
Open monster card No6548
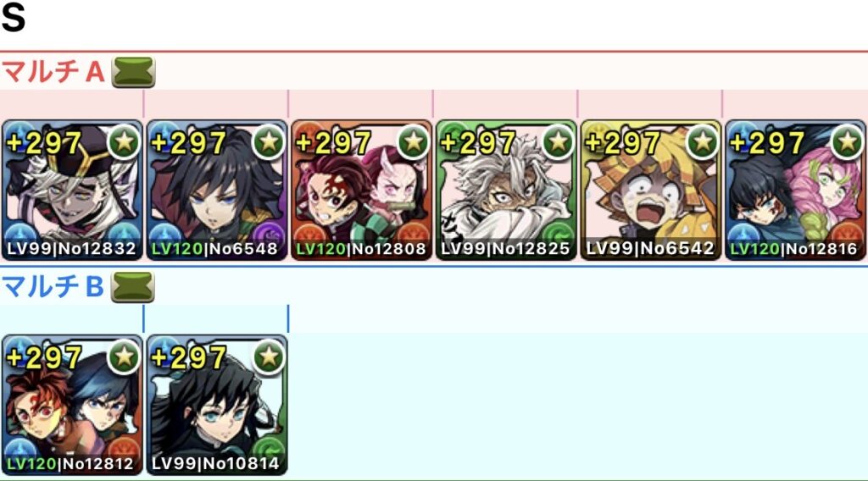(217, 190)
